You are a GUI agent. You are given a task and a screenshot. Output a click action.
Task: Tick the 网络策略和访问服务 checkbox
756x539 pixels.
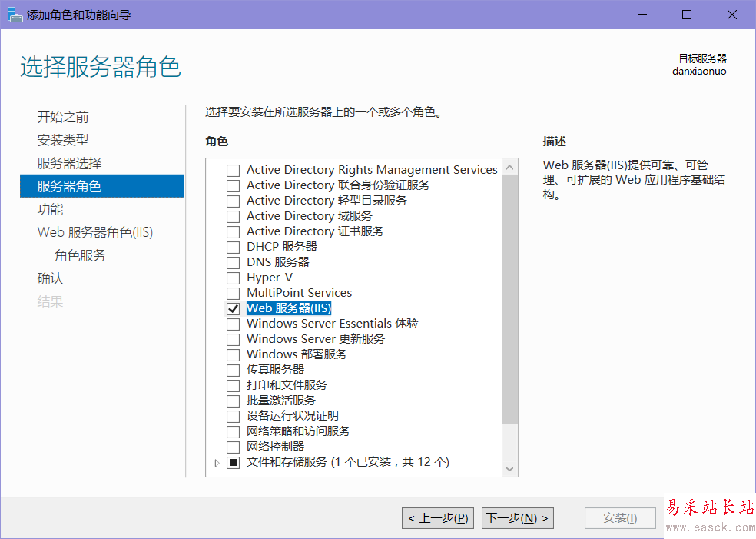click(x=233, y=432)
